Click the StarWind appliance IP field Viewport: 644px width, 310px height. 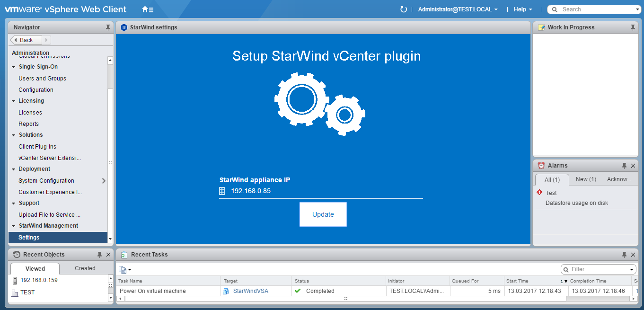321,191
